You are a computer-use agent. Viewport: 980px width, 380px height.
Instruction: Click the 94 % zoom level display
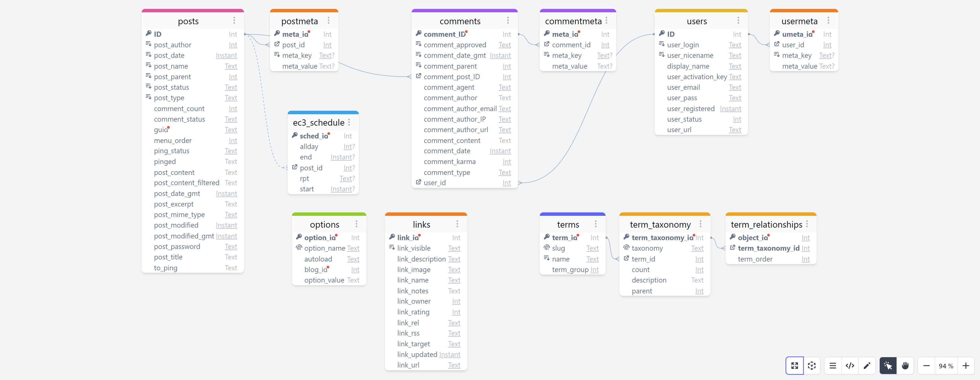(946, 365)
